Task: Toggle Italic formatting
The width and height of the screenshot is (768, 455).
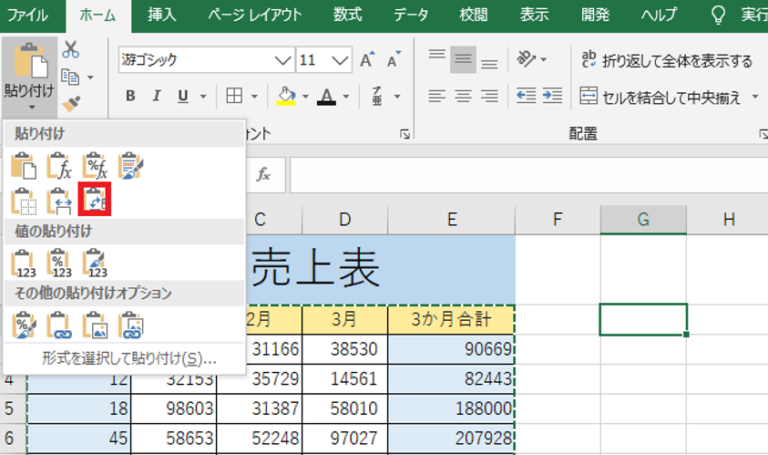Action: (157, 96)
